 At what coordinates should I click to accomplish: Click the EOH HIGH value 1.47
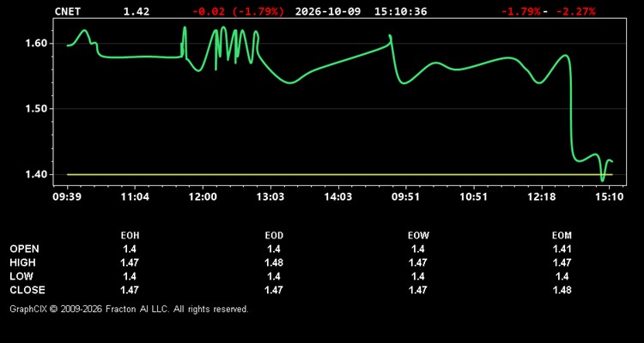(x=130, y=262)
